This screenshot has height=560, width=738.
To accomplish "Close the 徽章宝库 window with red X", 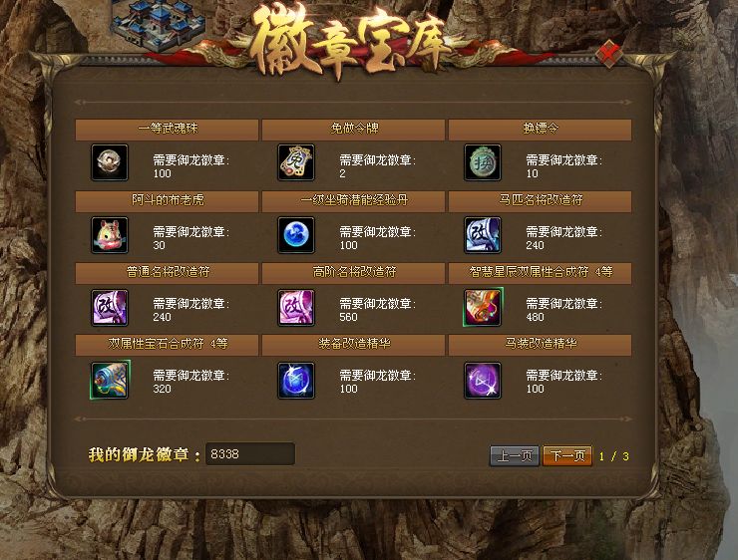I will click(609, 53).
